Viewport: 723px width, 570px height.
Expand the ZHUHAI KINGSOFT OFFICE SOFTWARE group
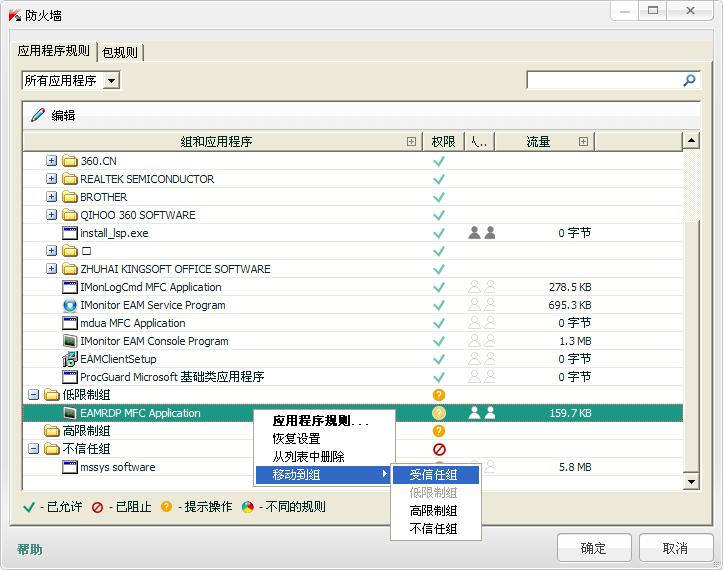pos(52,268)
